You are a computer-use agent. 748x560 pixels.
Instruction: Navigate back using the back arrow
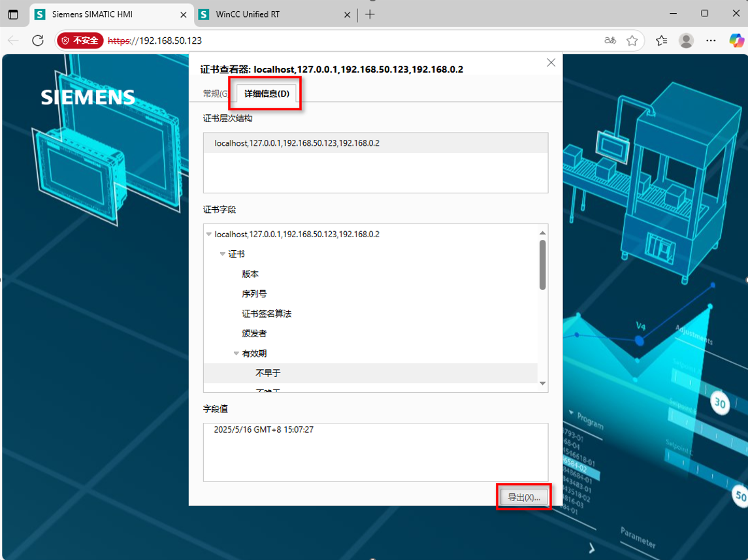point(13,40)
